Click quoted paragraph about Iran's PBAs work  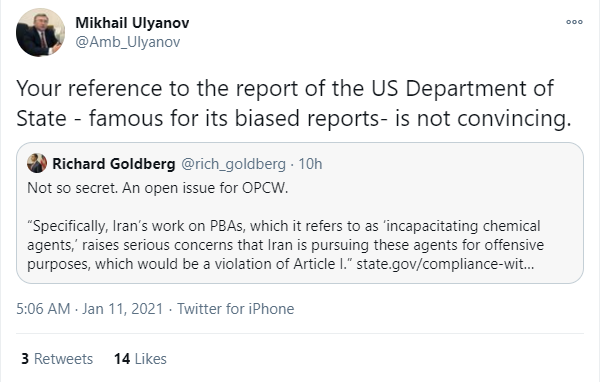[286, 245]
